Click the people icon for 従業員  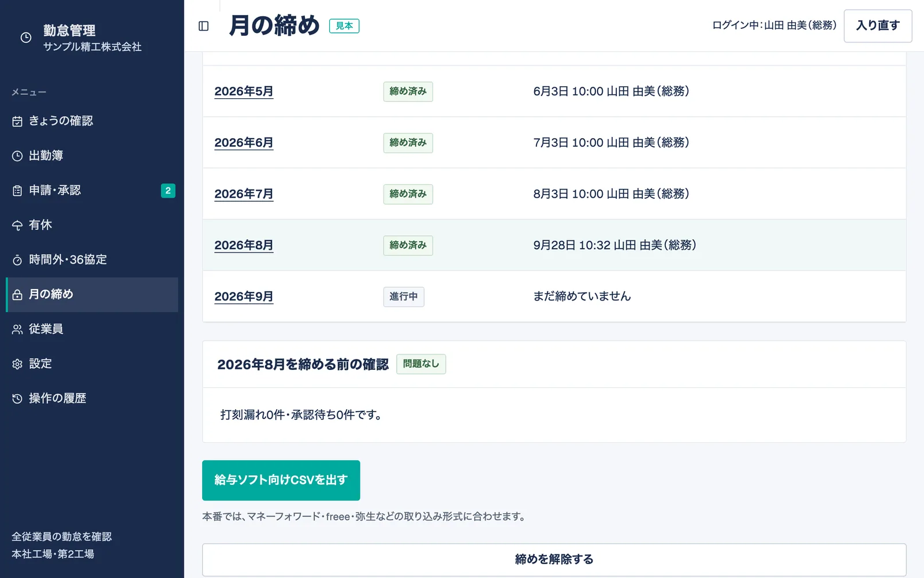pyautogui.click(x=17, y=329)
